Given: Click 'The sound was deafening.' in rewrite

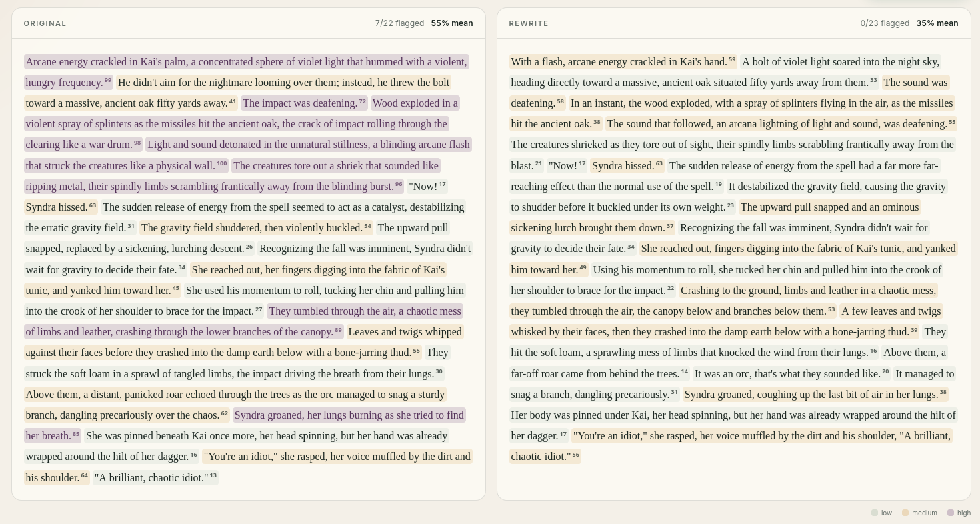Looking at the screenshot, I should coord(729,93).
